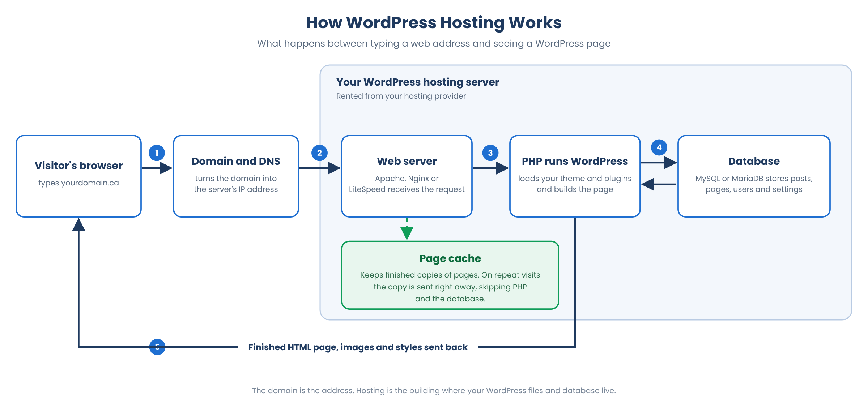Screen dimensions: 868x412
Task: Click "loads your theme and plugins" description
Action: (x=575, y=184)
